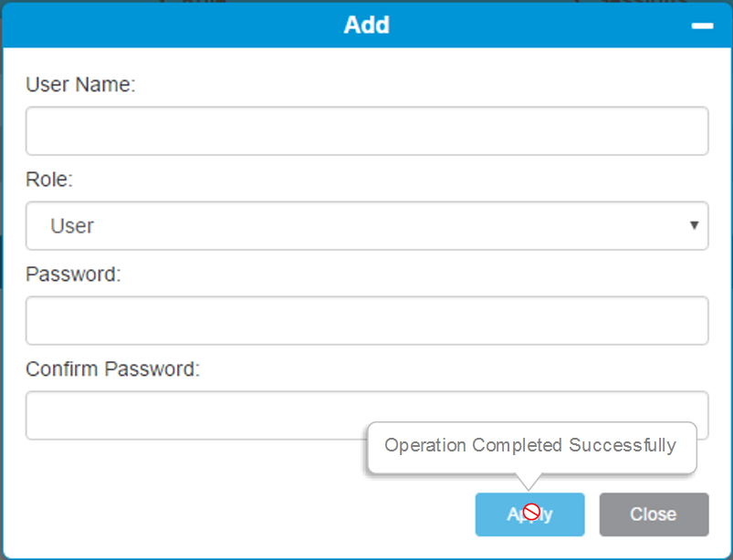Click the User Name text field
733x560 pixels.
(x=366, y=131)
